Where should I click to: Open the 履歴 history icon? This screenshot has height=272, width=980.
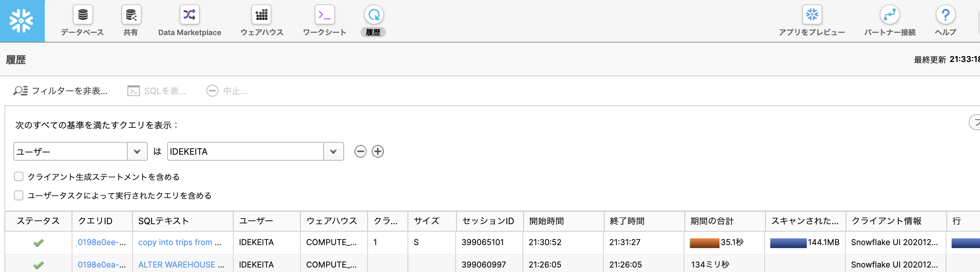(x=374, y=15)
